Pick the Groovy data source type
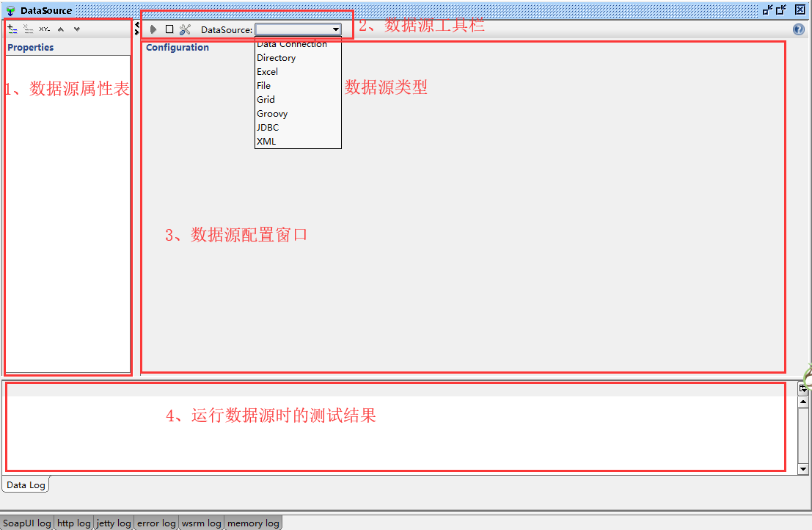Image resolution: width=812 pixels, height=530 pixels. 272,114
